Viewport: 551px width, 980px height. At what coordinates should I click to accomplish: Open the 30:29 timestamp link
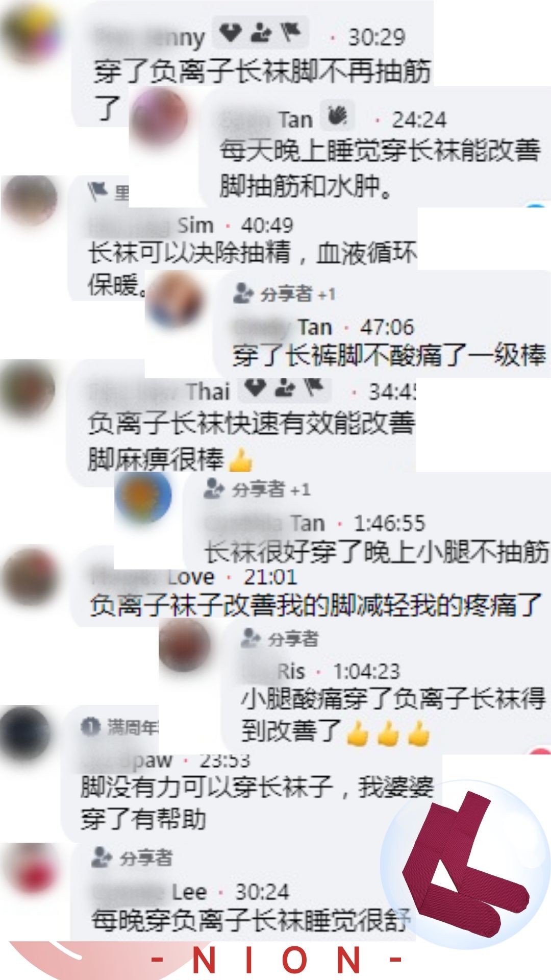click(377, 37)
